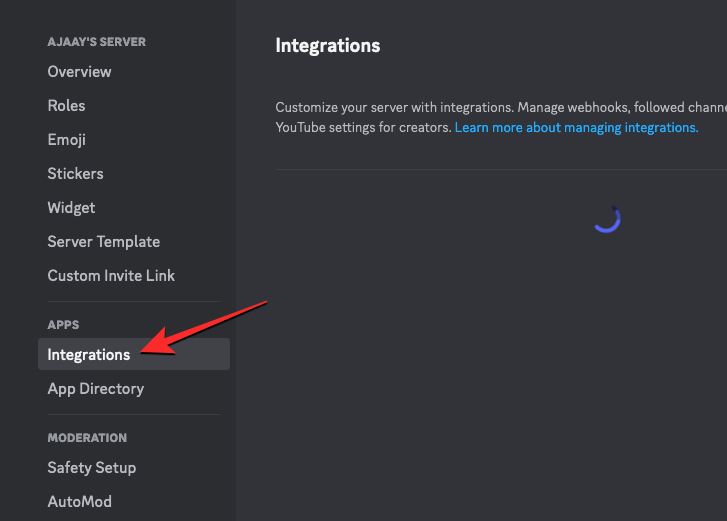
Task: Click the AJAAY'S SERVER section header
Action: point(96,42)
